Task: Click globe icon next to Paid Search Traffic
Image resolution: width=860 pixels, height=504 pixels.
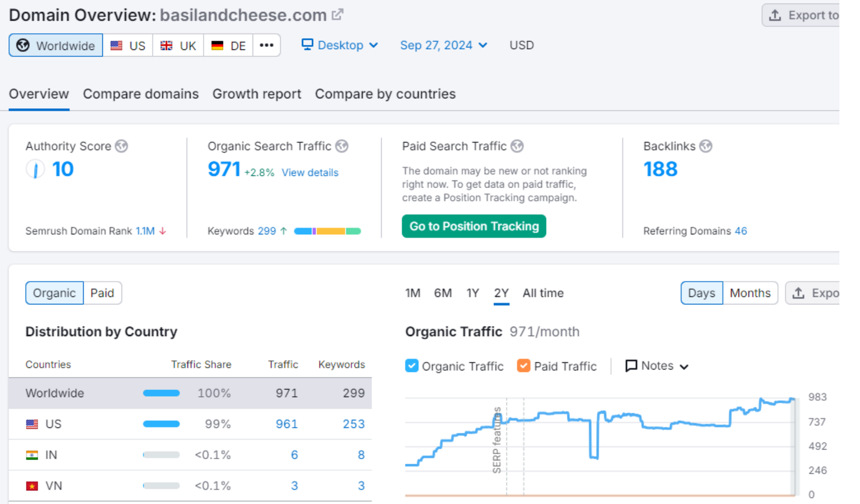Action: (517, 146)
